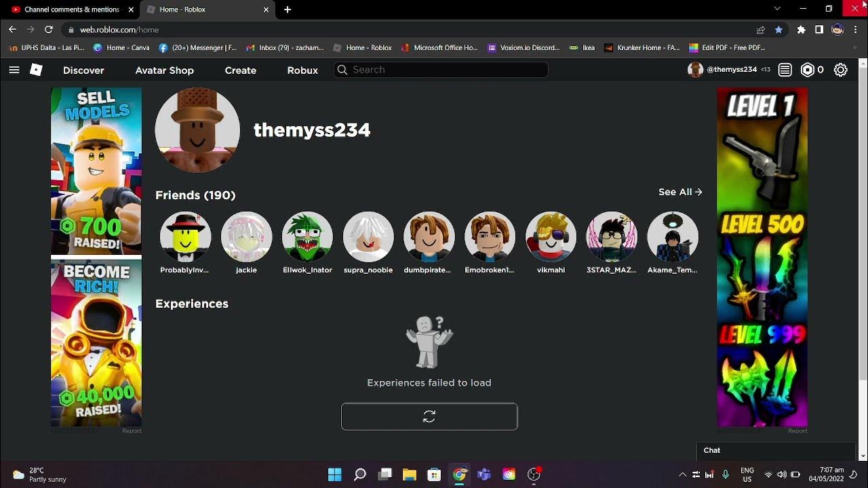Image resolution: width=868 pixels, height=488 pixels.
Task: Open vikmahi friend avatar
Action: tap(551, 237)
